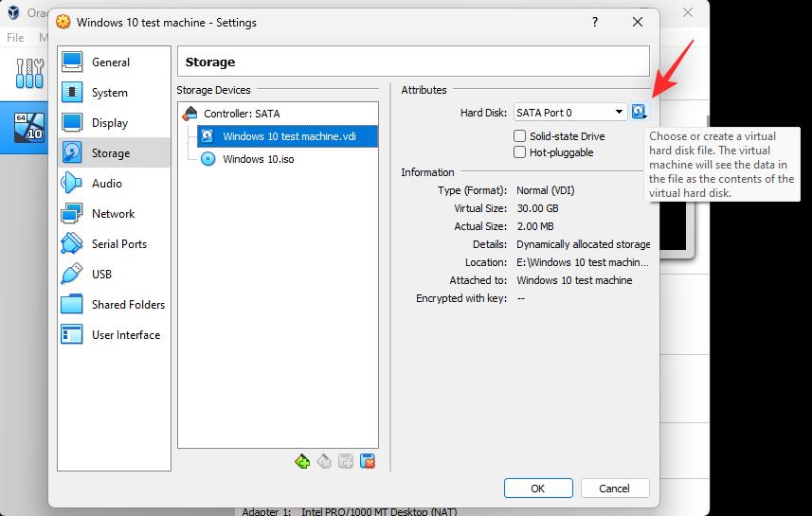812x516 pixels.
Task: Click the add attachment icon
Action: tap(346, 461)
